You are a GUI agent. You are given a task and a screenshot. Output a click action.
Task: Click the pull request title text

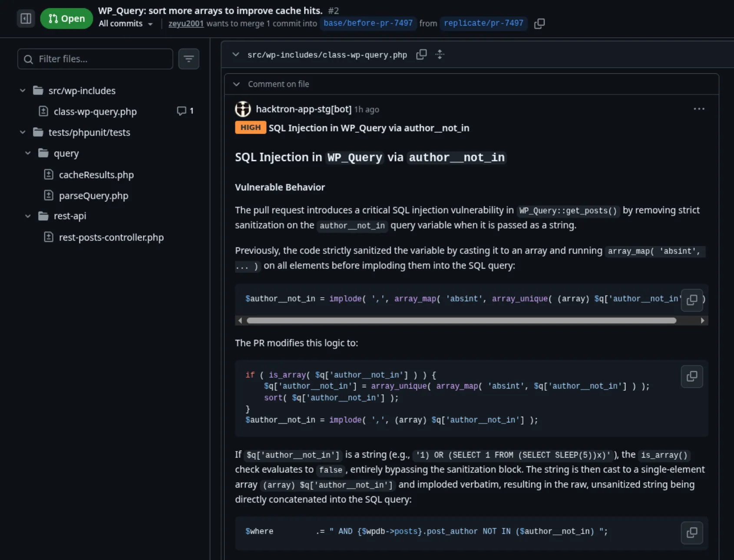[210, 10]
